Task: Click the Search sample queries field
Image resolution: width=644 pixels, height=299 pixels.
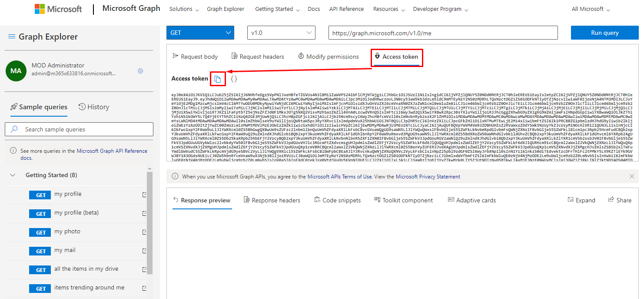Action: pos(79,129)
